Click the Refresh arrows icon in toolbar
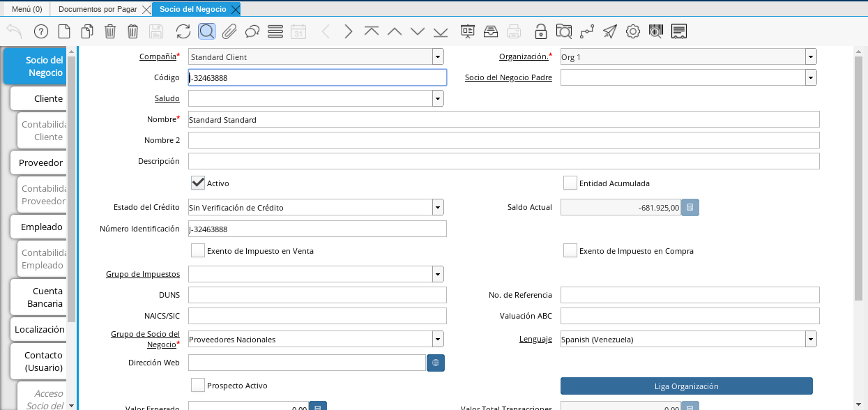 tap(183, 31)
